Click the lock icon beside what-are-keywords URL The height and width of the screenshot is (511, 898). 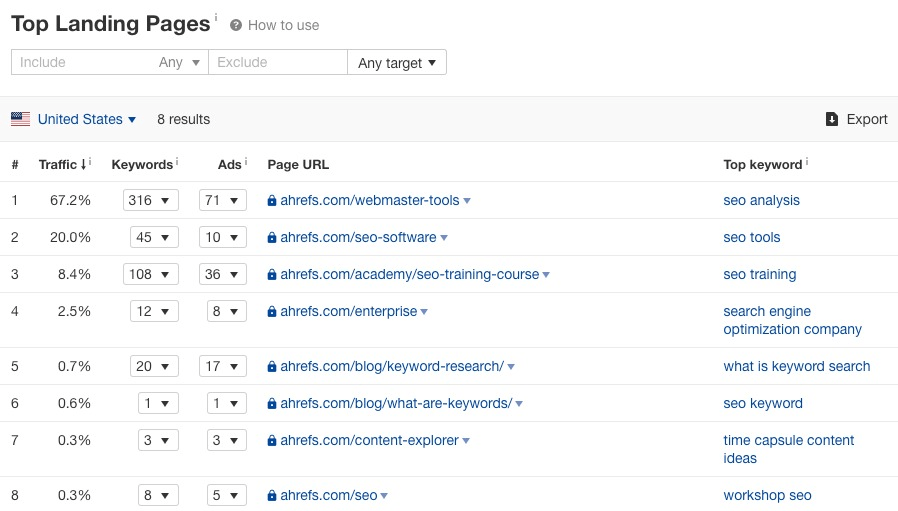pyautogui.click(x=272, y=404)
